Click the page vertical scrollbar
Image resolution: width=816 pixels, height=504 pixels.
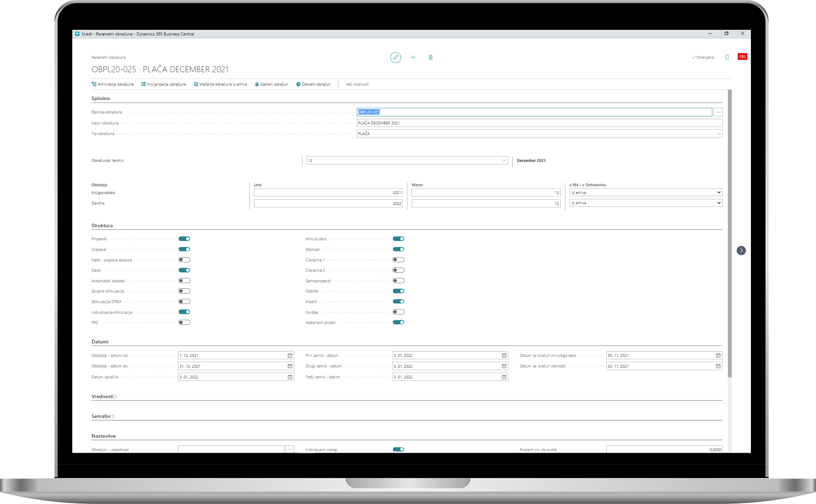[730, 233]
